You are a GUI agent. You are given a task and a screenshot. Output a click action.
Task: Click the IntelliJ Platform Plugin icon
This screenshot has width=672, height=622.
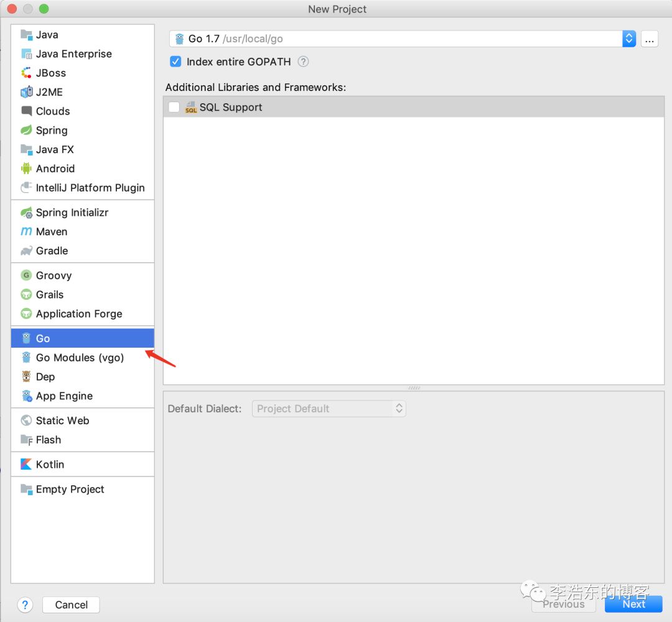click(x=27, y=188)
